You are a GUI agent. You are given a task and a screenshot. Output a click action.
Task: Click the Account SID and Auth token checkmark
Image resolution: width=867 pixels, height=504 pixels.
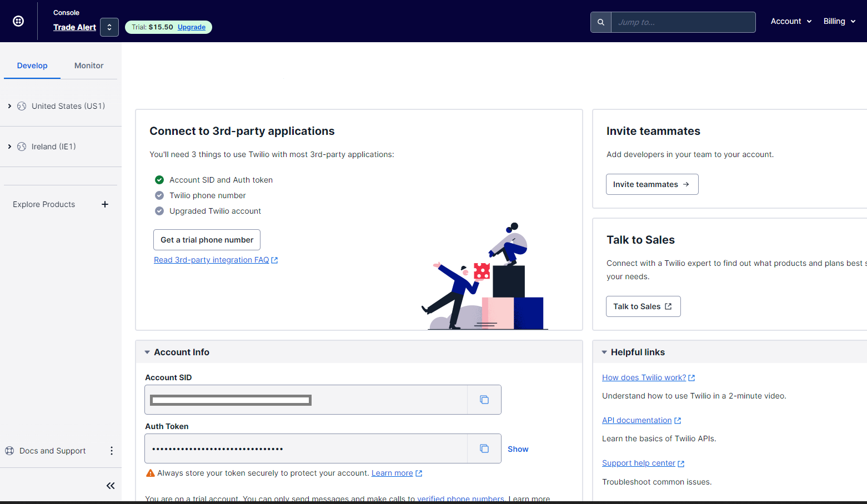[159, 180]
